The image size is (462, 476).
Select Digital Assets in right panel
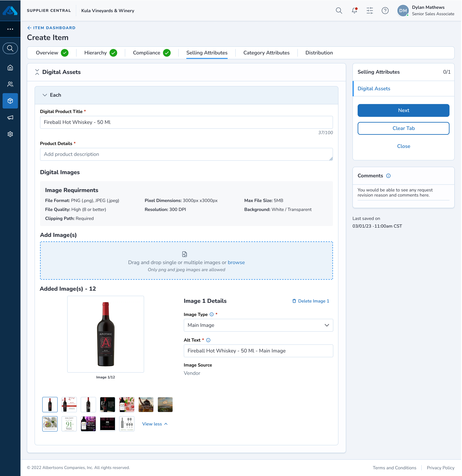[374, 89]
